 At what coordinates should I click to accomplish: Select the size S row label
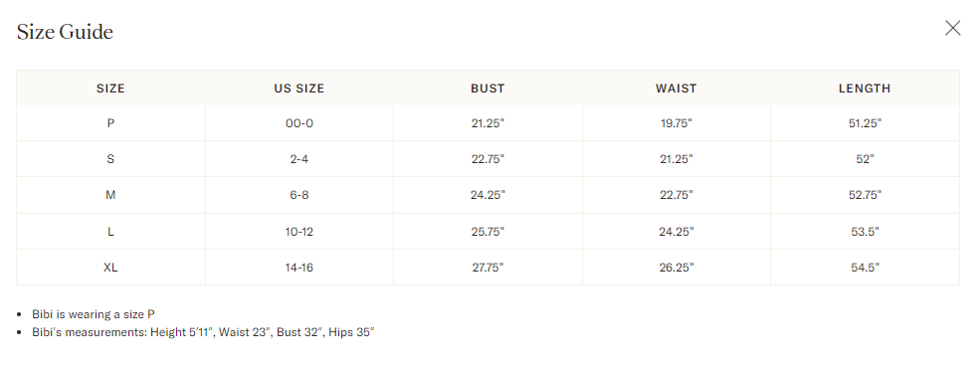coord(110,159)
